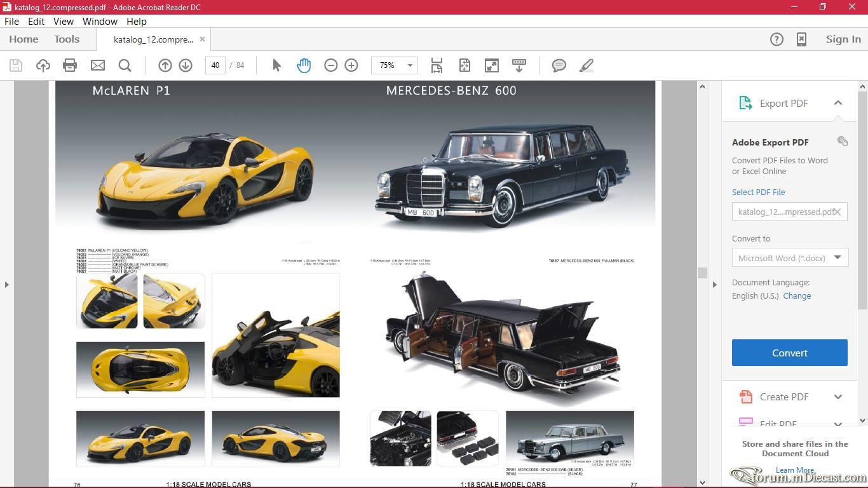Click the Create PDF tool icon

(746, 396)
